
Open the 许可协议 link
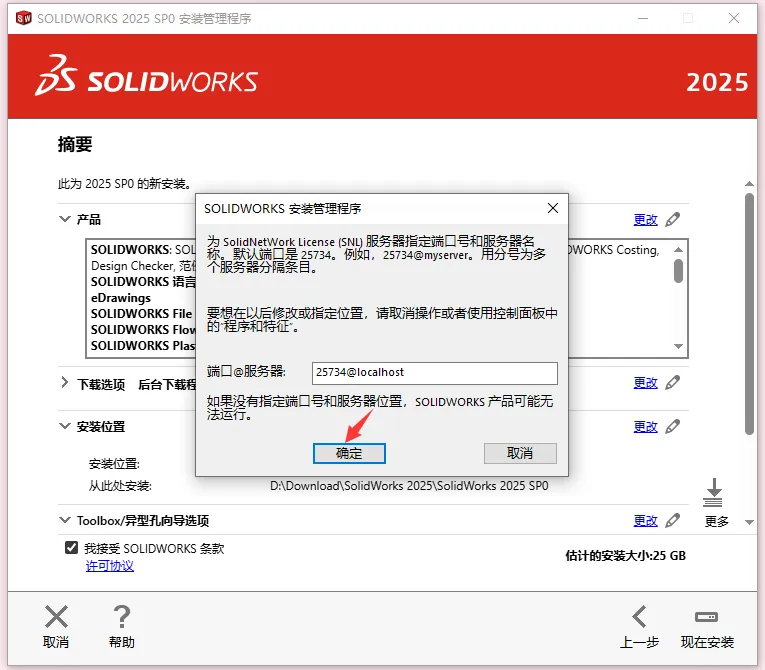pyautogui.click(x=110, y=566)
